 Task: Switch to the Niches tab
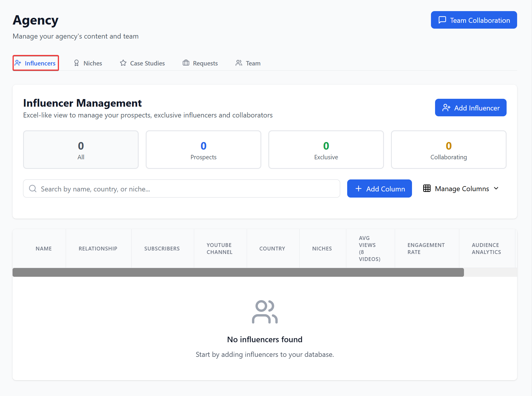[x=88, y=63]
